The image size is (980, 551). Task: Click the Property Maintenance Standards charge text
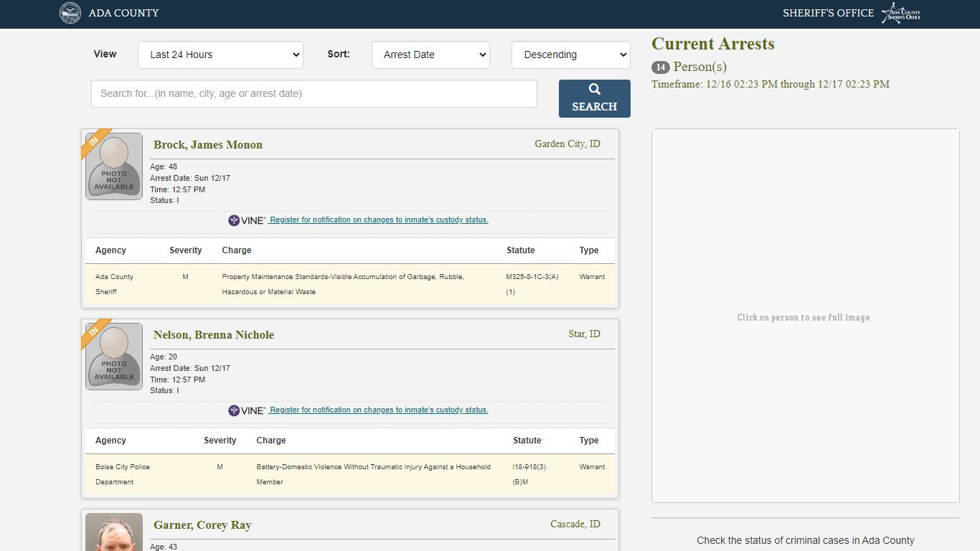pyautogui.click(x=343, y=284)
